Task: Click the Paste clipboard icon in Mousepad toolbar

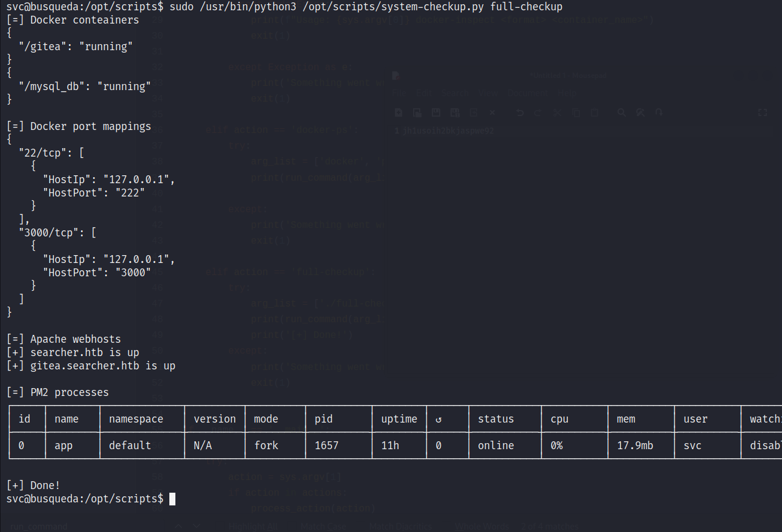Action: pos(595,112)
